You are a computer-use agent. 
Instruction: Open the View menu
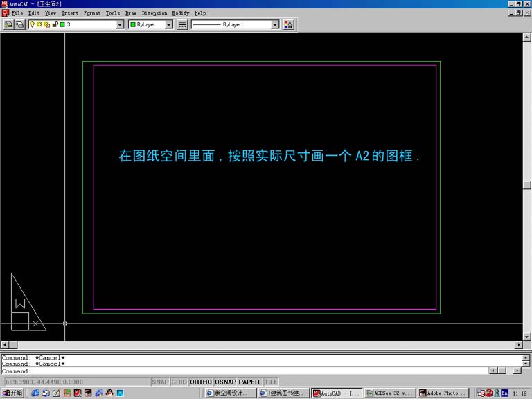pos(51,13)
